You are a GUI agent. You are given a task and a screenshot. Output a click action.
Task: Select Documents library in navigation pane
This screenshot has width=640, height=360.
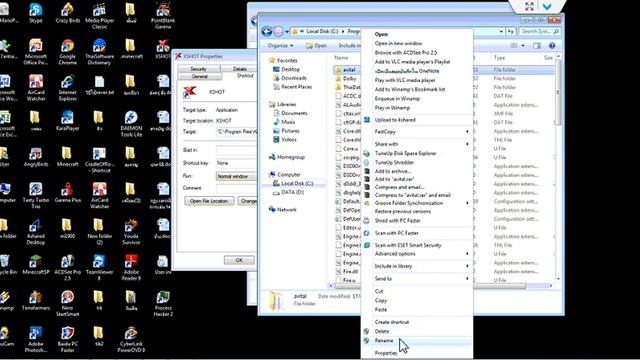[294, 113]
